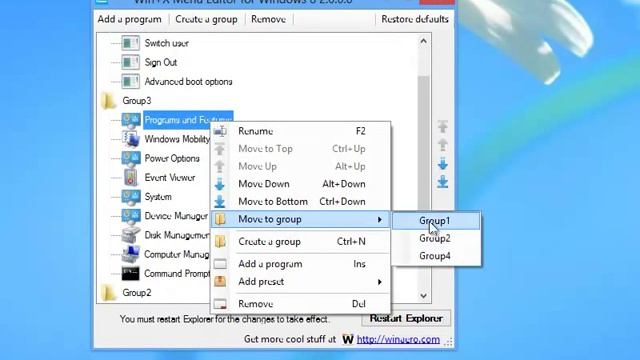Click the Device Manager icon

pos(131,216)
